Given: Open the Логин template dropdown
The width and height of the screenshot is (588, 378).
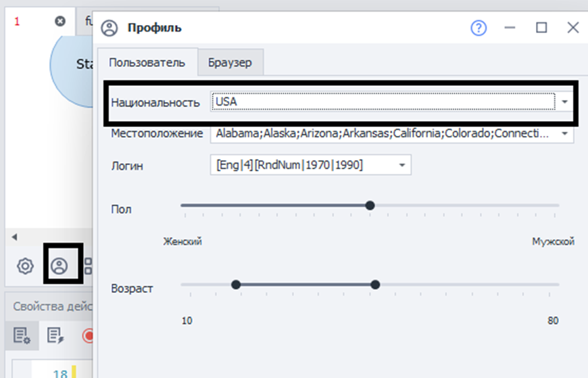Looking at the screenshot, I should click(x=403, y=165).
